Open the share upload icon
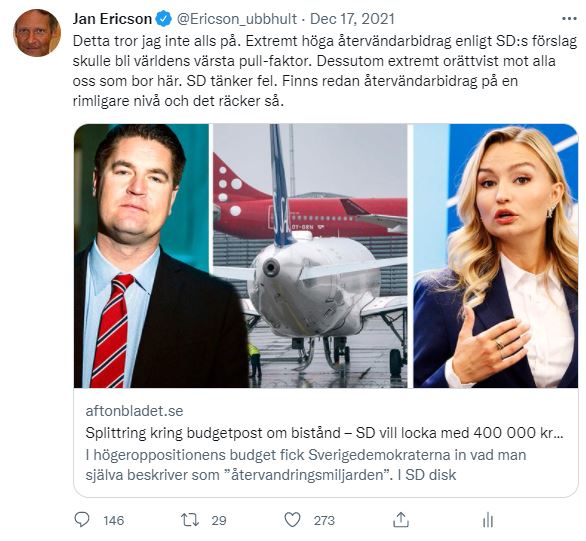Viewport: 586px width, 541px height. 401,519
